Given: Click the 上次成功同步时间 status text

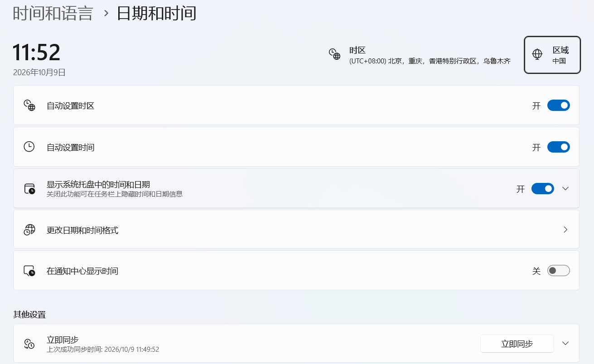Looking at the screenshot, I should coord(103,350).
